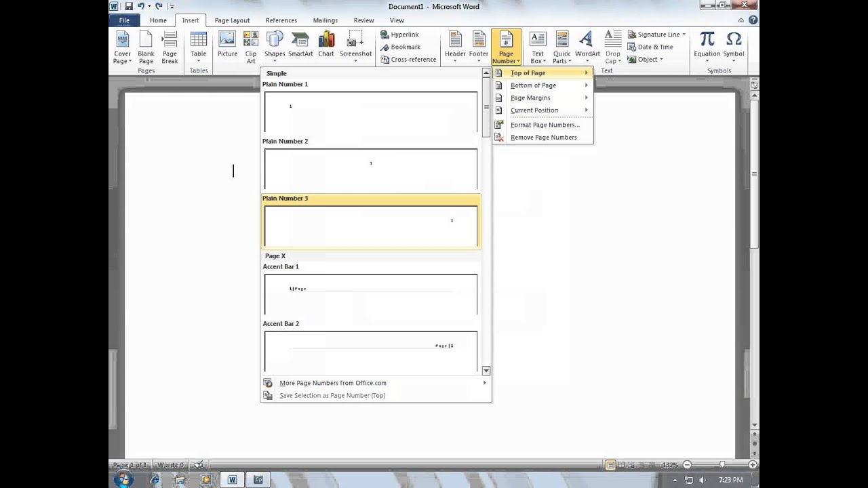
Task: Insert a Chart
Action: point(326,45)
